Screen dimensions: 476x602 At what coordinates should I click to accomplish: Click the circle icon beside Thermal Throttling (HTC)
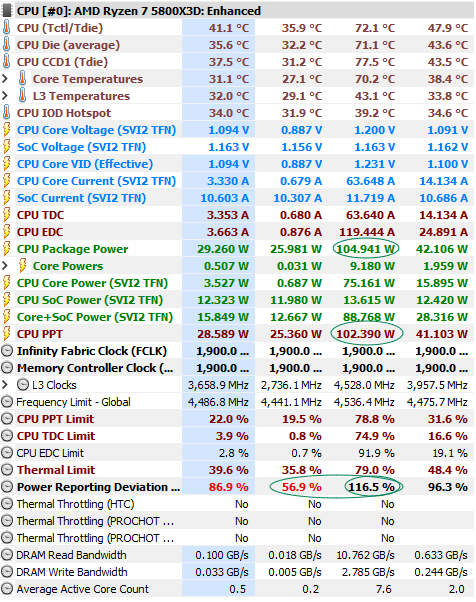7,504
